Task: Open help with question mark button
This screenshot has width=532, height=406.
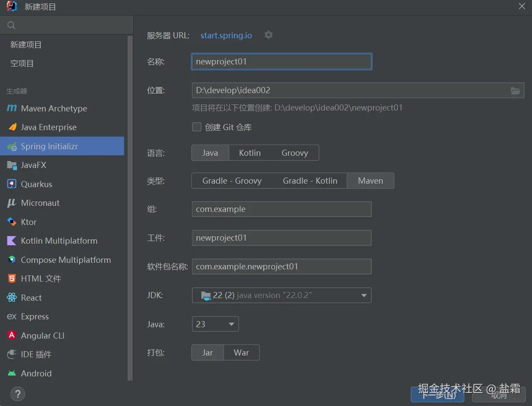Action: click(18, 394)
